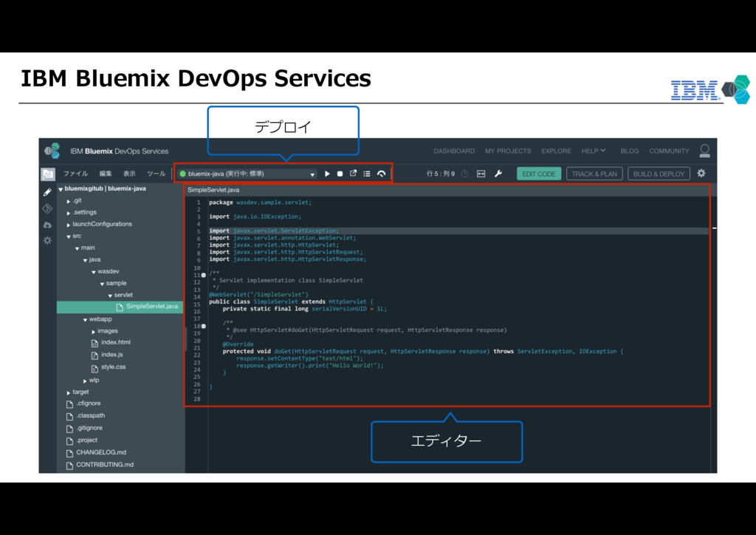The height and width of the screenshot is (535, 756).
Task: Go to MY PROJECTS link
Action: click(508, 151)
